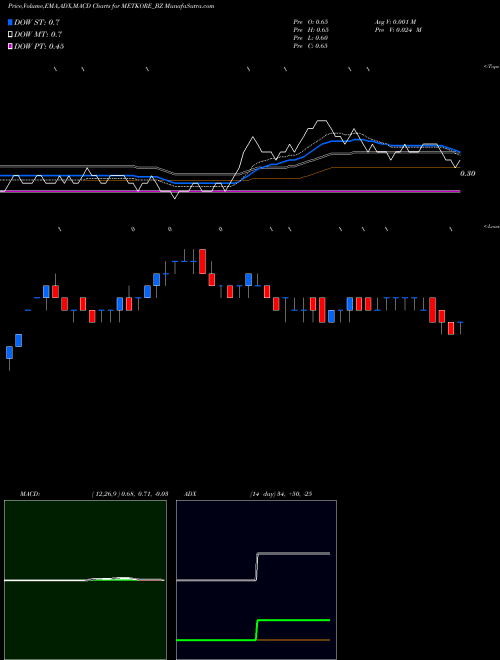Viewport: 500px width, 660px height.
Task: Click the 'Pre H: 0.65' value
Action: (x=311, y=30)
